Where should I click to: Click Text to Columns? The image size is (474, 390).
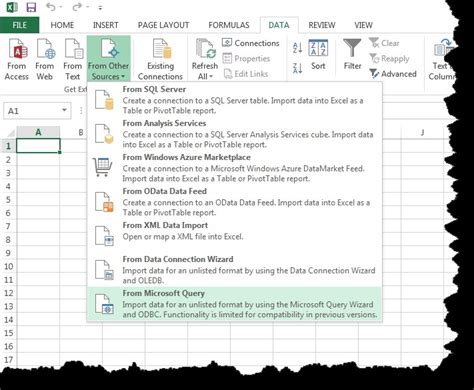point(442,59)
